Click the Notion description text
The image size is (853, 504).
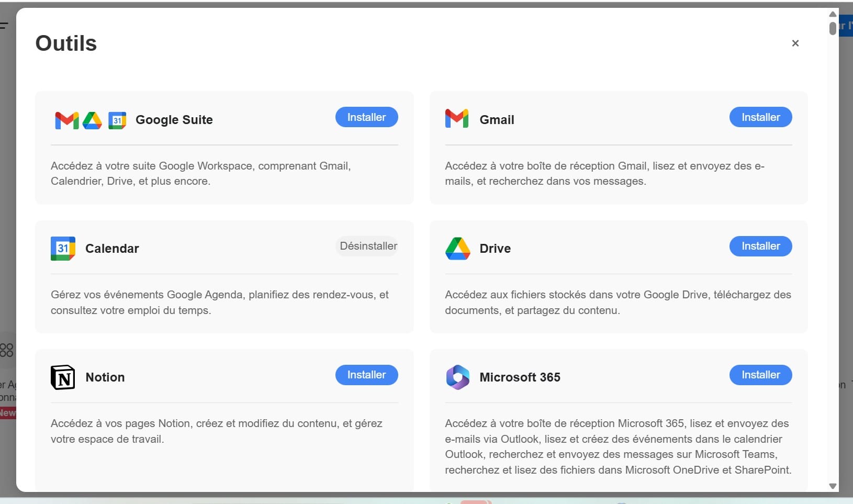(216, 431)
